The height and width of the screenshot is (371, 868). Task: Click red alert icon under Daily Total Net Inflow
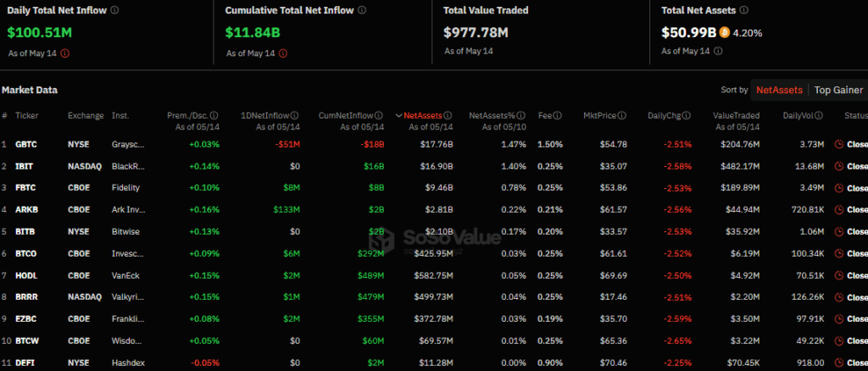tap(64, 53)
